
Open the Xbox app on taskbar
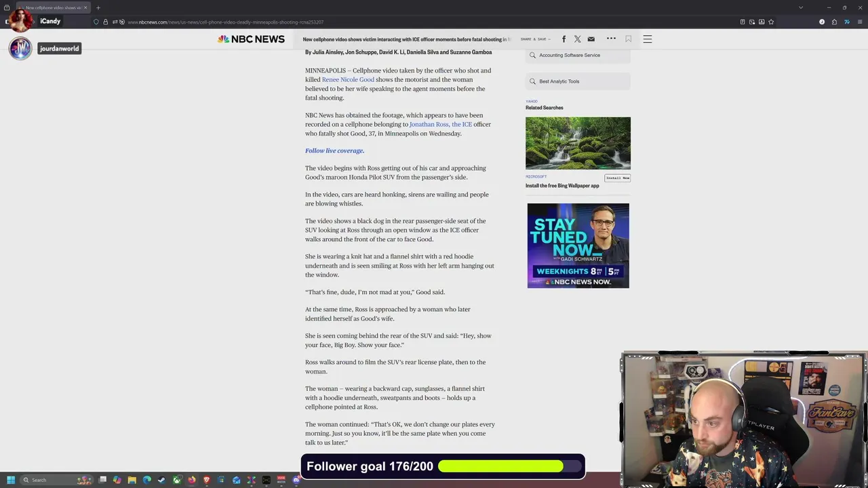tap(177, 480)
